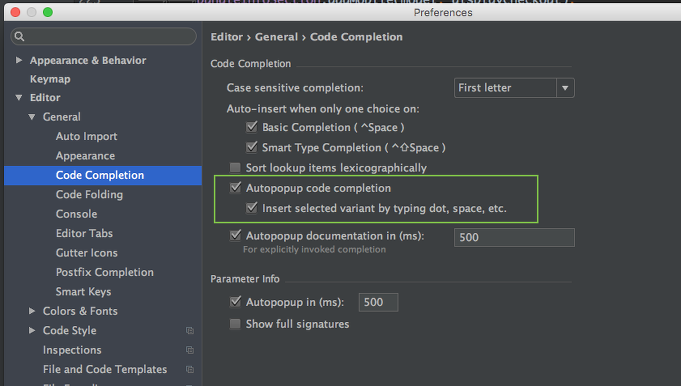Click the Autopopup documentation delay field
The image size is (681, 386).
514,238
